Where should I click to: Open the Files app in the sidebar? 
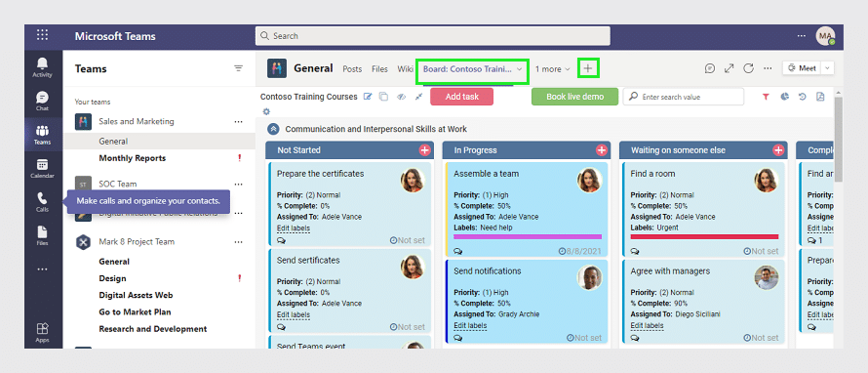click(43, 235)
